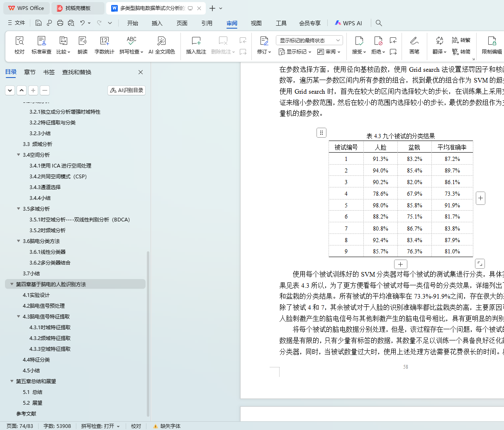This screenshot has width=504, height=430.
Task: Switch to 章节 tab in navigation pane
Action: pyautogui.click(x=30, y=72)
